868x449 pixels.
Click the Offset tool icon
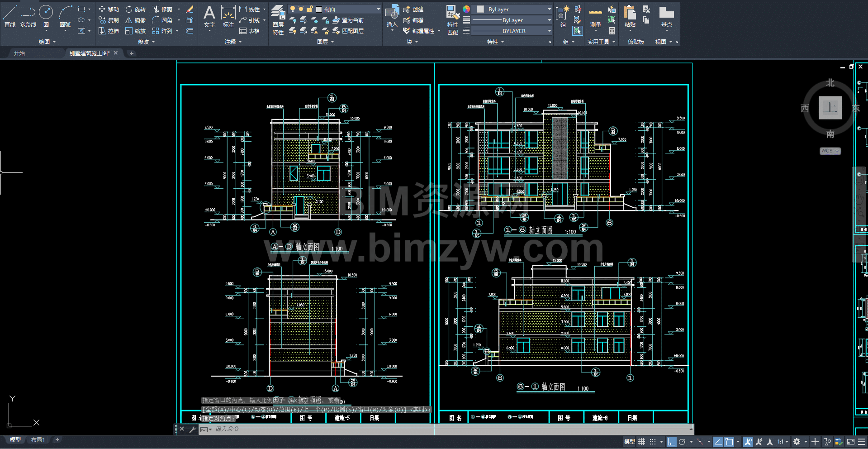tap(190, 31)
